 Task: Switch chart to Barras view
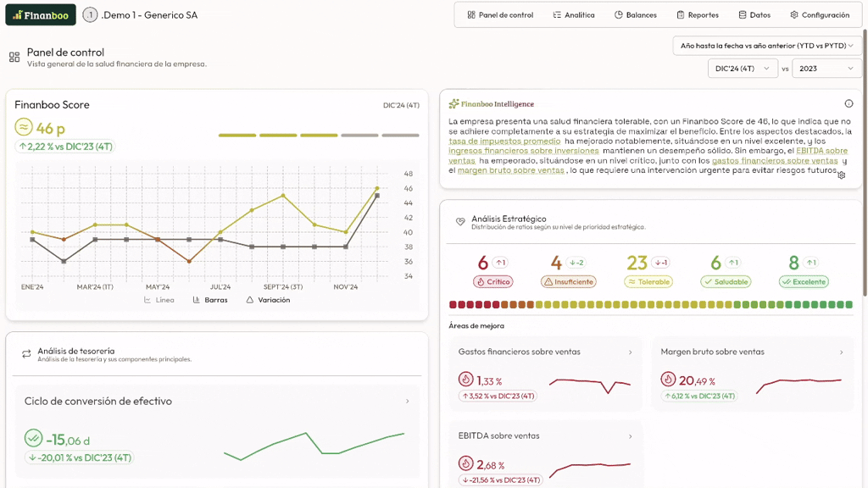pos(210,300)
